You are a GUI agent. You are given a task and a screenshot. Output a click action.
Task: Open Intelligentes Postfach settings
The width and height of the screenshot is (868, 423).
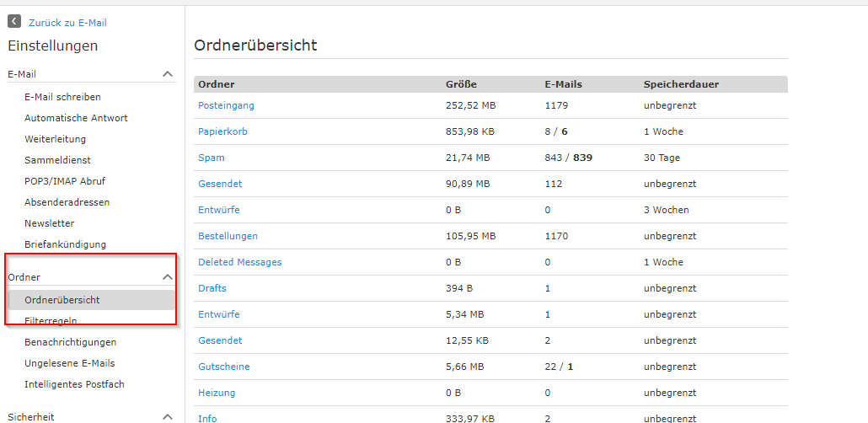point(74,384)
